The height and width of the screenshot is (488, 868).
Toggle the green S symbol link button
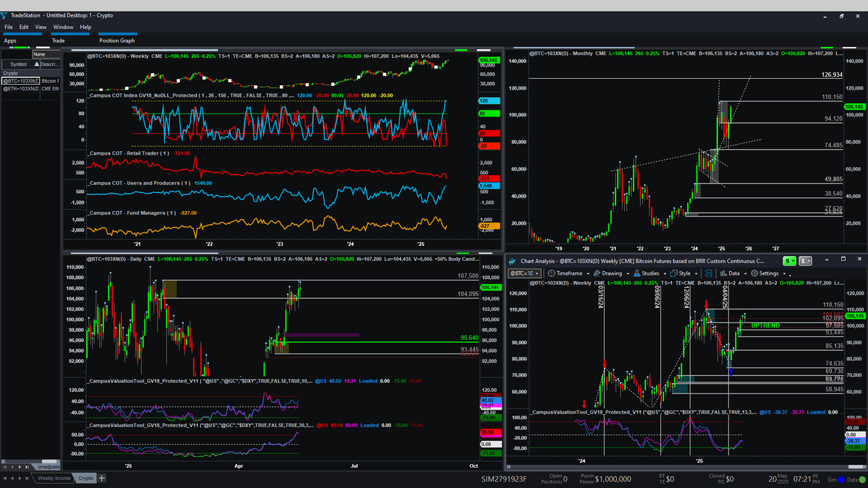789,261
